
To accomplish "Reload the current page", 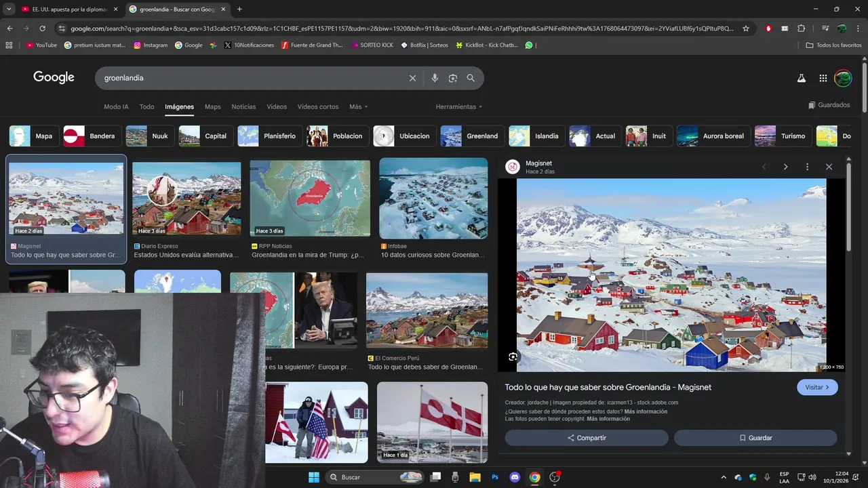I will 42,28.
